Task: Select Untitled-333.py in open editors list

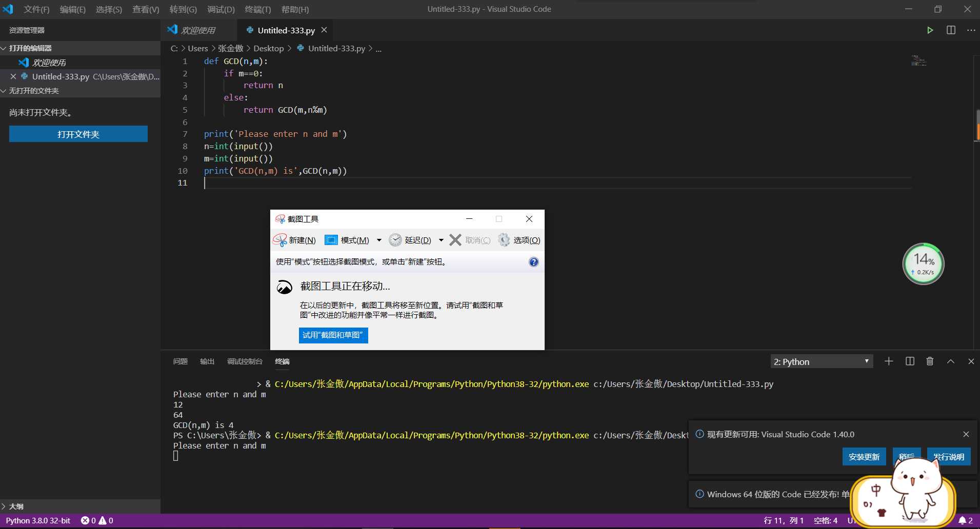Action: [x=80, y=76]
